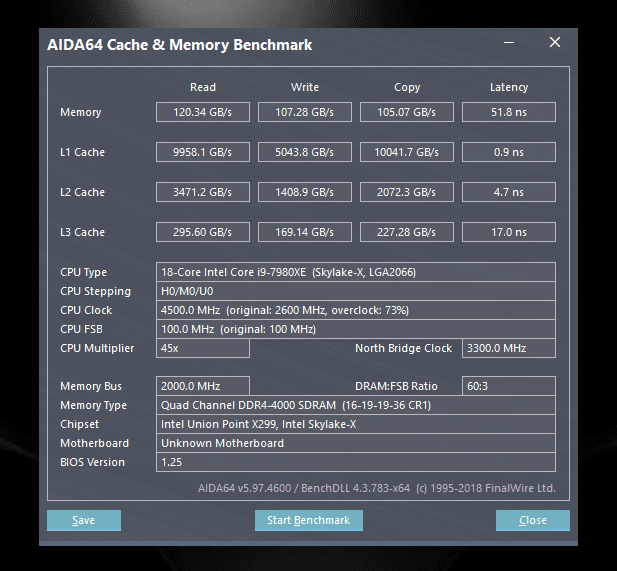Image resolution: width=617 pixels, height=571 pixels.
Task: Click the Memory row label
Action: coord(81,113)
